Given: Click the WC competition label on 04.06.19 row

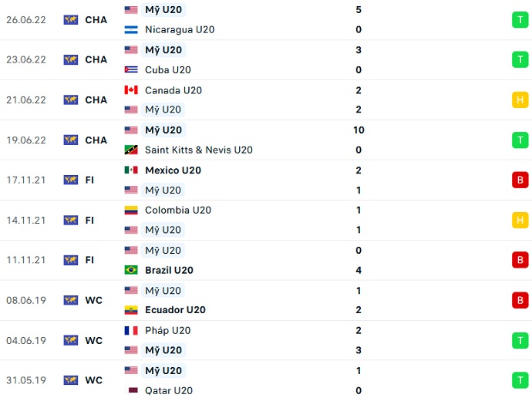Looking at the screenshot, I should coord(93,340).
